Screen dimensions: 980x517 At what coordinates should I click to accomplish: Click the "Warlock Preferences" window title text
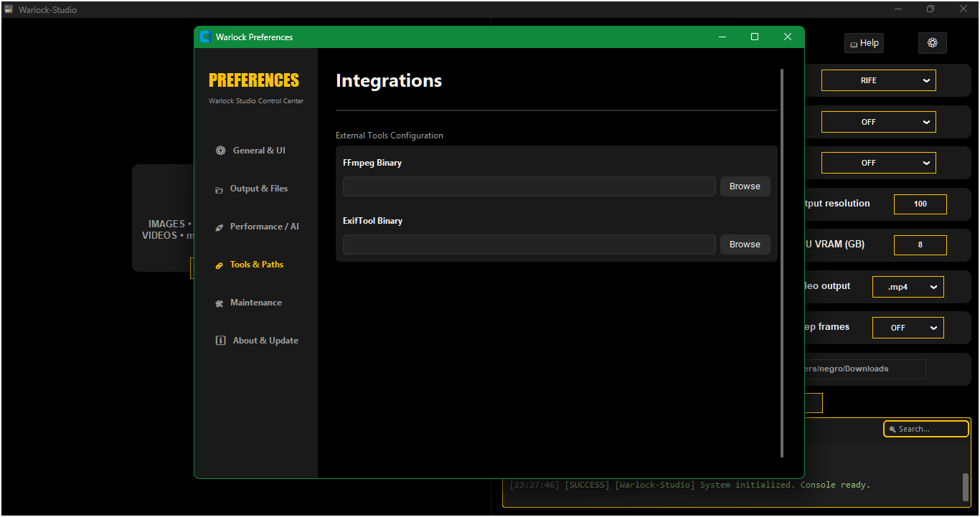[x=254, y=37]
